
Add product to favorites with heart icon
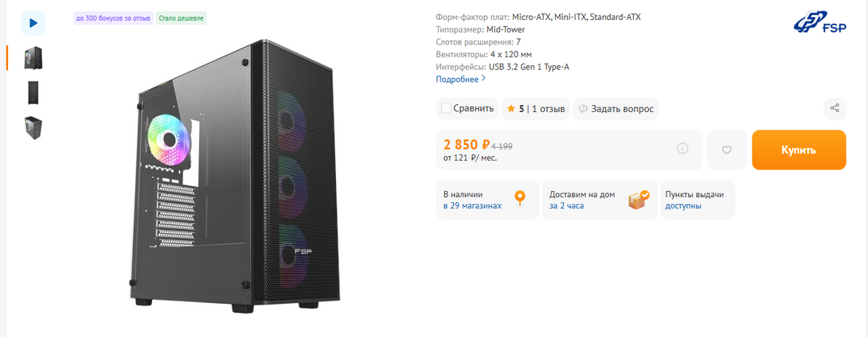coord(726,150)
